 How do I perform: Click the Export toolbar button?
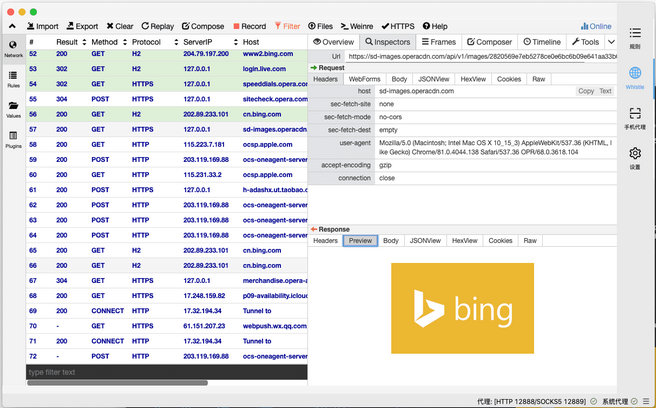(x=82, y=26)
